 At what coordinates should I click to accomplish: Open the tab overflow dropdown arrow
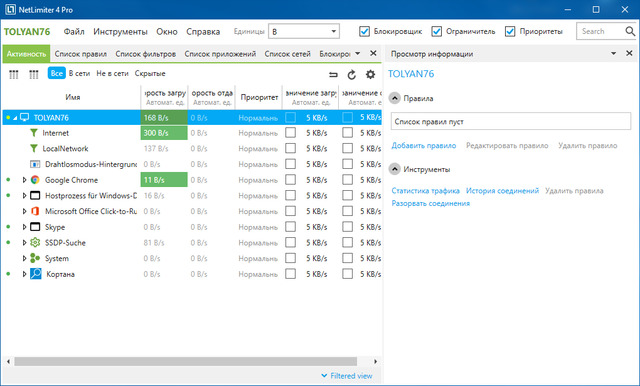click(x=358, y=53)
